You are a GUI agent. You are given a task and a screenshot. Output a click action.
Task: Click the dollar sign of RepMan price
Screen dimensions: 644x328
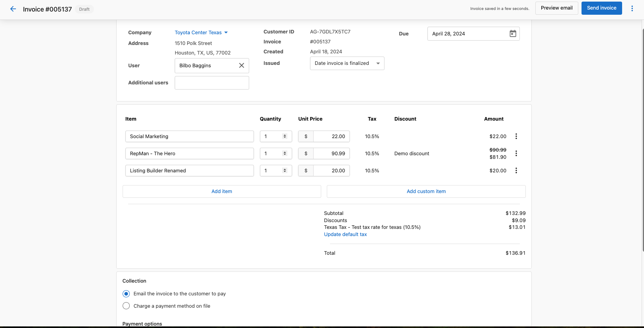coord(306,153)
